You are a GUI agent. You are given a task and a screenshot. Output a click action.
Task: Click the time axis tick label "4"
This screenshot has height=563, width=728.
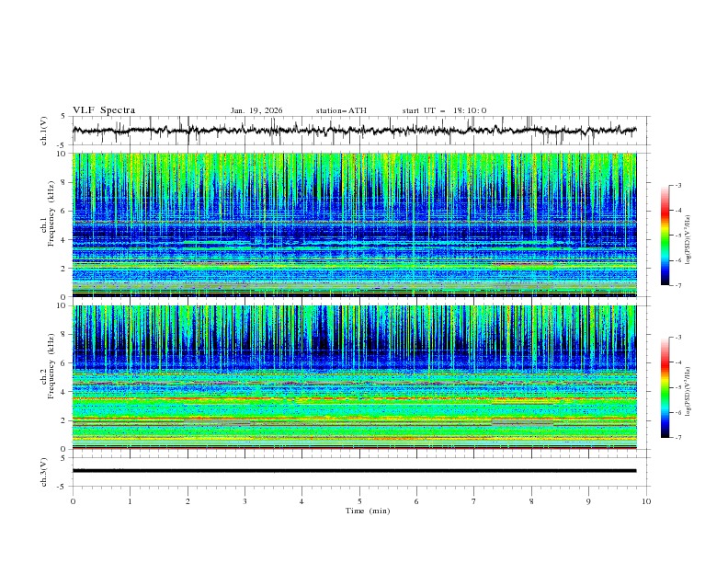301,501
